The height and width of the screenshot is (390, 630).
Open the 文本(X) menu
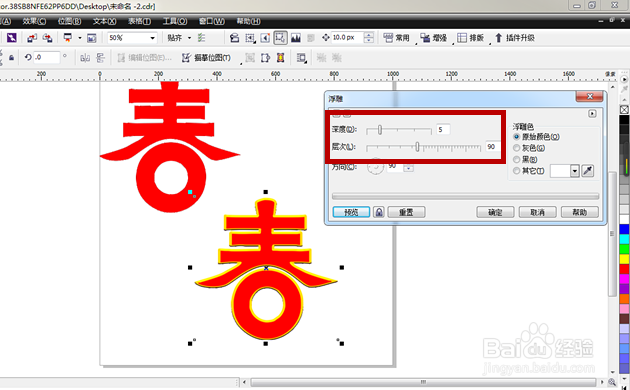[x=104, y=21]
